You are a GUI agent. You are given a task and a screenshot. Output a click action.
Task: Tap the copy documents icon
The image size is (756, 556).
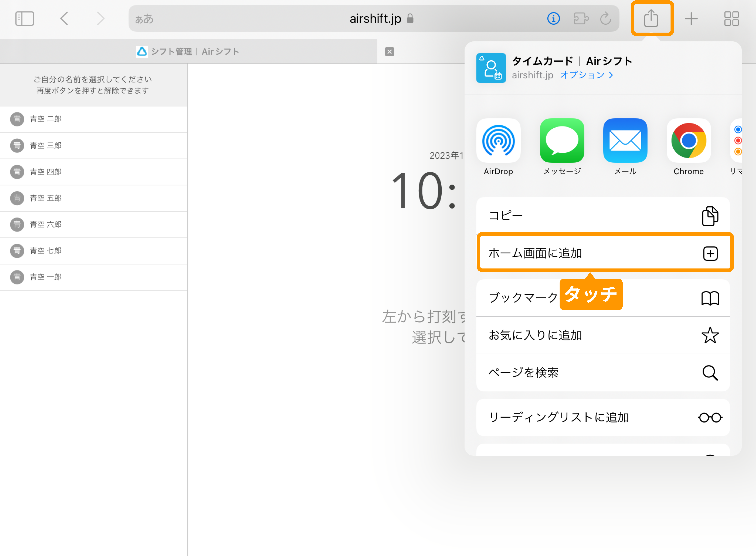coord(710,216)
